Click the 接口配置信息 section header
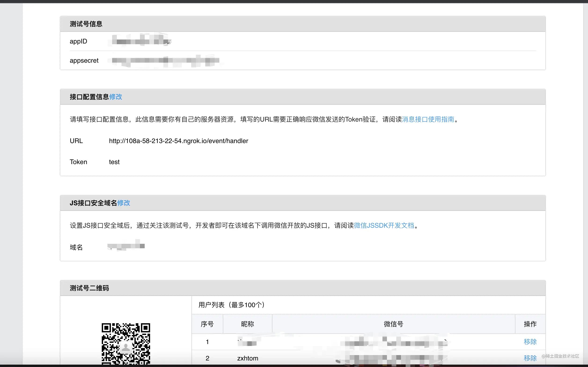 pos(89,97)
